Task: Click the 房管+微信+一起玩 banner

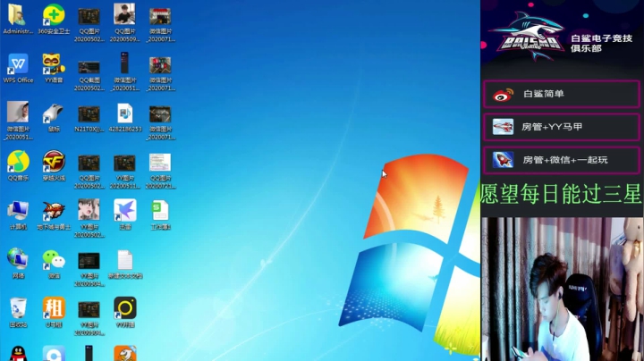Action: pyautogui.click(x=562, y=160)
